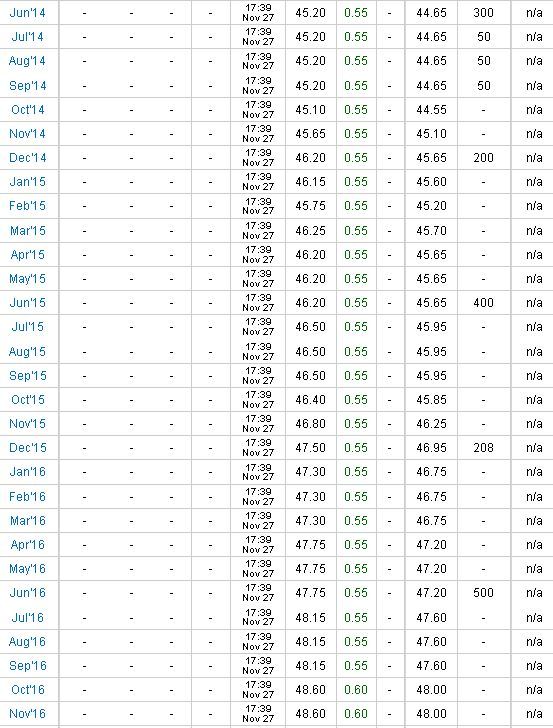Click the 46.80 price in Nov'15 row
553x728 pixels.
tap(311, 423)
